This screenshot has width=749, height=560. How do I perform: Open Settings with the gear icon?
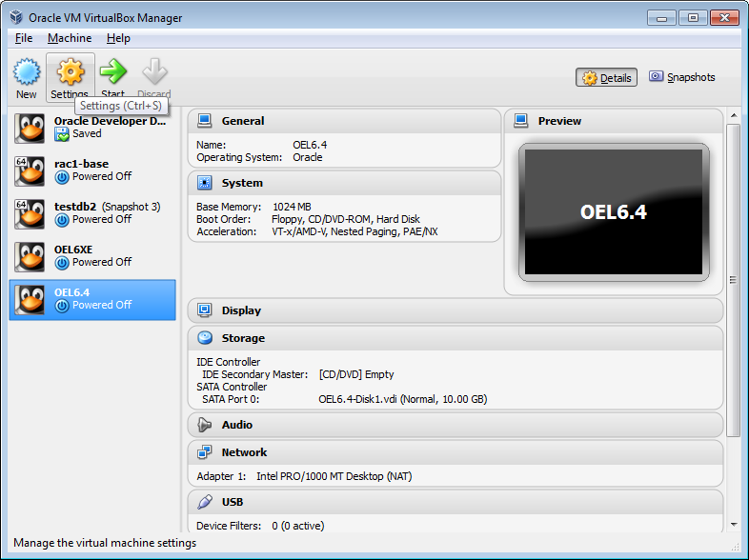[71, 71]
